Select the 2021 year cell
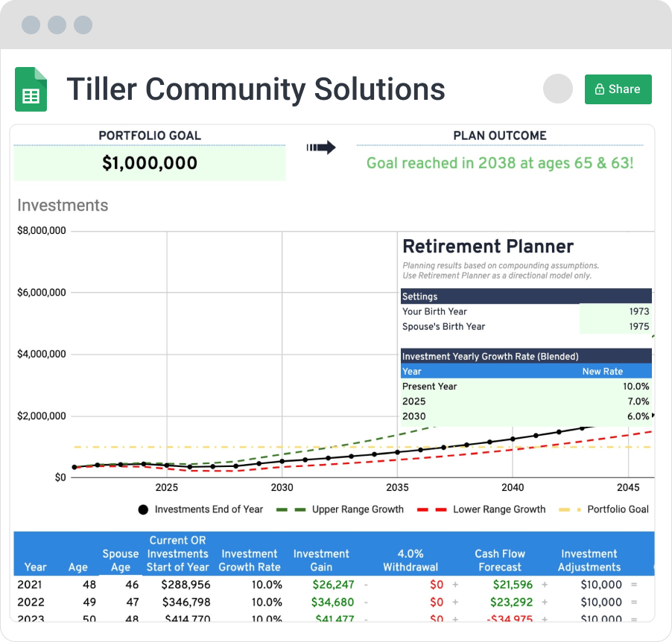 tap(30, 585)
